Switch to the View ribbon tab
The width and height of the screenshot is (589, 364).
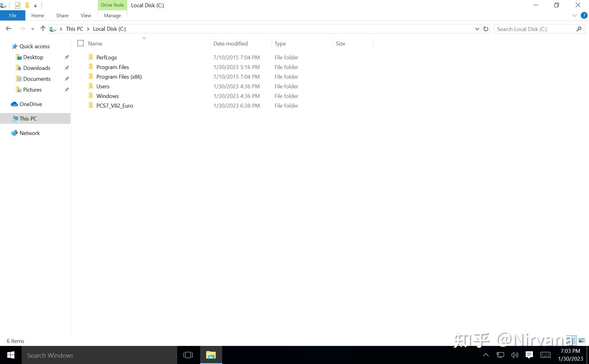(x=86, y=15)
